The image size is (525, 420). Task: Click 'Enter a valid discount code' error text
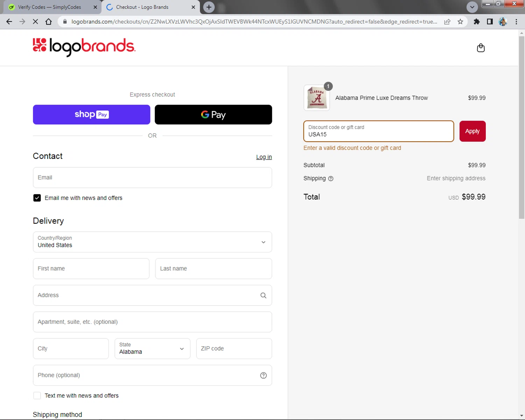(352, 148)
